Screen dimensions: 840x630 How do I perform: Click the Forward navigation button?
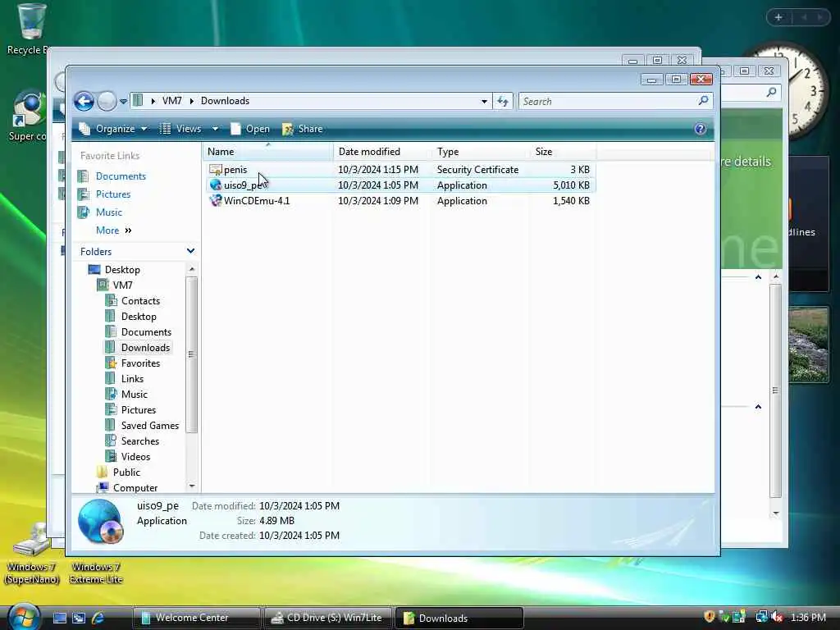(x=107, y=101)
